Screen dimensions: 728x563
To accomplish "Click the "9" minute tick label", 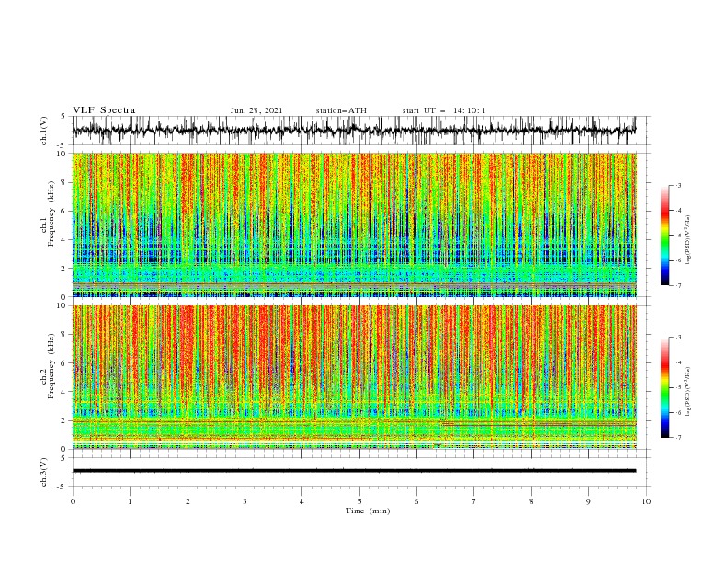I will [x=589, y=501].
